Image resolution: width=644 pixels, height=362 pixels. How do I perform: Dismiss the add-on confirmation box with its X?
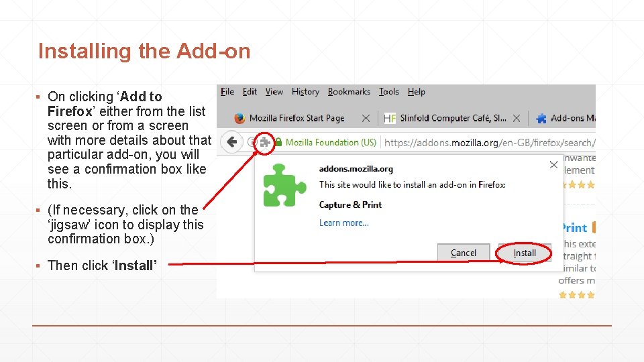pyautogui.click(x=553, y=165)
